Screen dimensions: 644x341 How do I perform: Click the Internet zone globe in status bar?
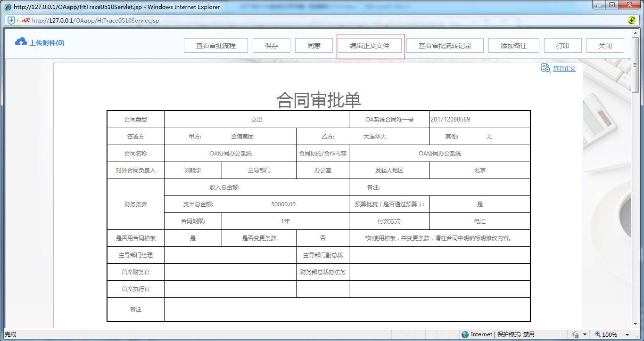(x=465, y=334)
